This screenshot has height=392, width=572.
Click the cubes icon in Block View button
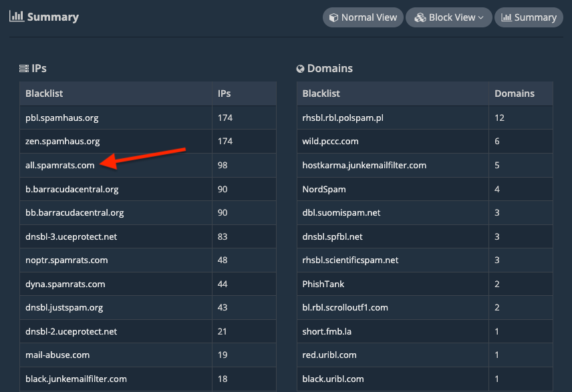pos(420,17)
